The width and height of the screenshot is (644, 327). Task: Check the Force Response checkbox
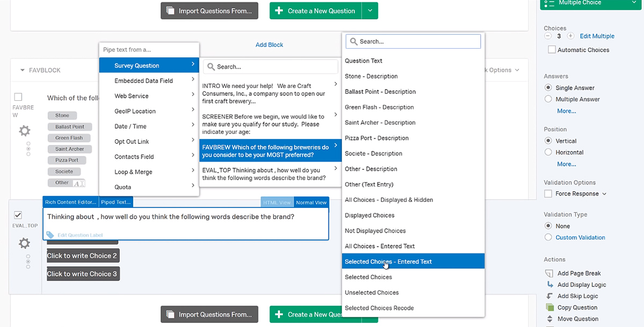tap(548, 194)
